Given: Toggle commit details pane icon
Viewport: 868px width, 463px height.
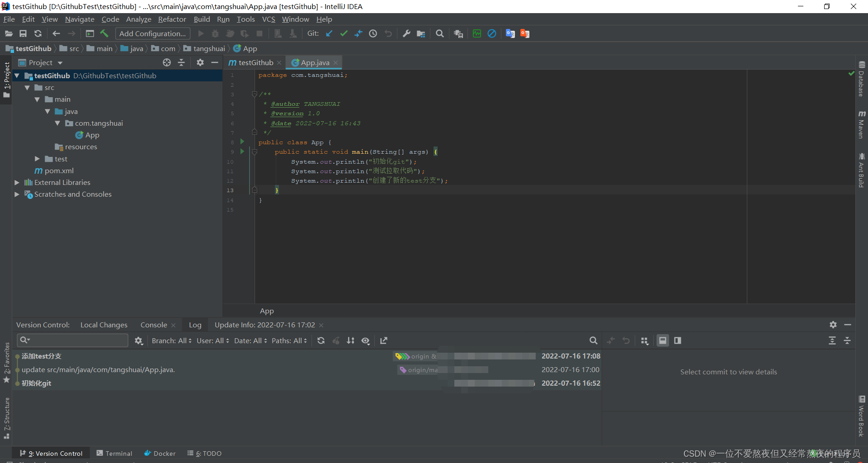Looking at the screenshot, I should 663,340.
